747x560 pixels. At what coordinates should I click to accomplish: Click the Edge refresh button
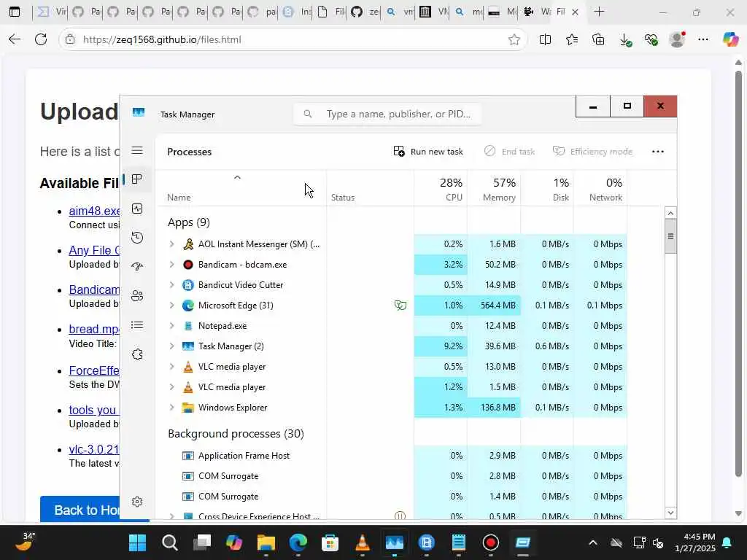click(x=41, y=39)
